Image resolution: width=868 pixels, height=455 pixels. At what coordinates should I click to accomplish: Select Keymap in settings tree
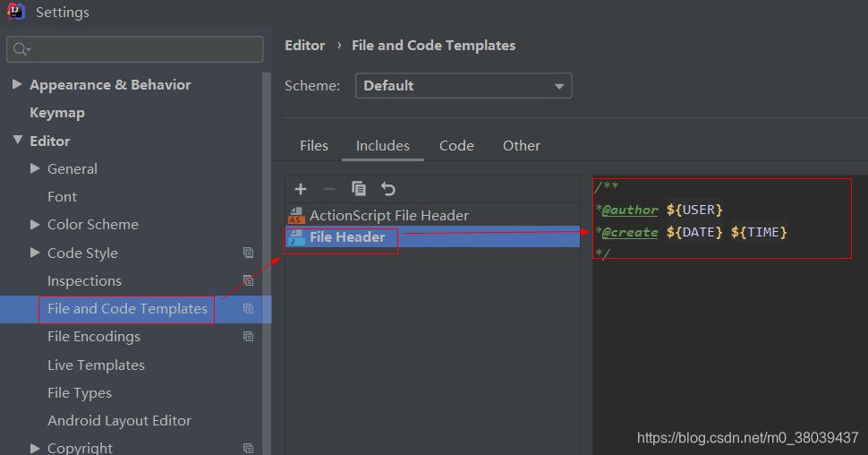tap(57, 113)
